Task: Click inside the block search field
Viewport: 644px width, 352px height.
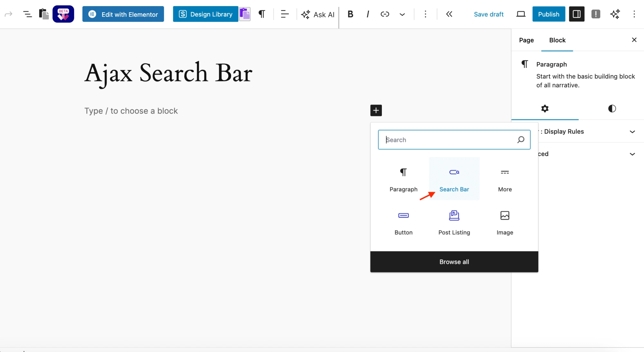Action: tap(448, 140)
